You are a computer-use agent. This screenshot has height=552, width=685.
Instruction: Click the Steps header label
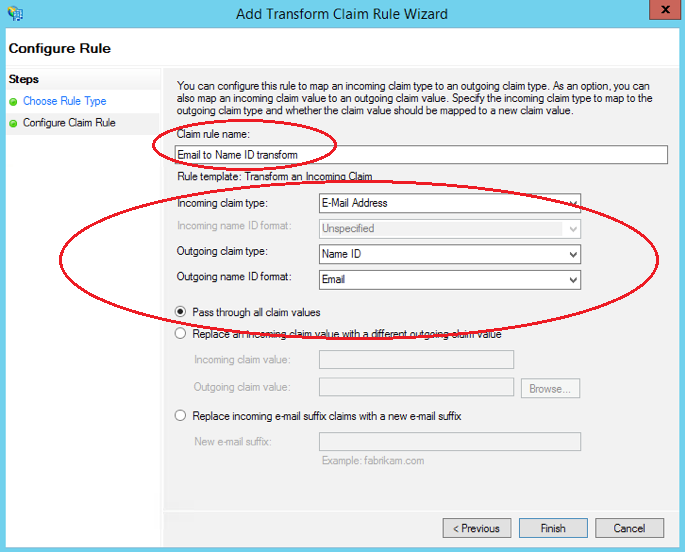(x=24, y=79)
